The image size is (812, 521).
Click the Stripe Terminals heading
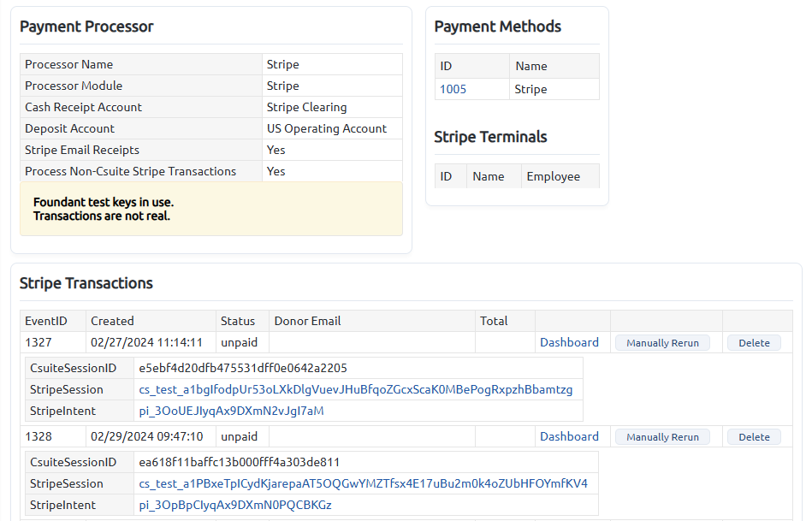pos(490,137)
